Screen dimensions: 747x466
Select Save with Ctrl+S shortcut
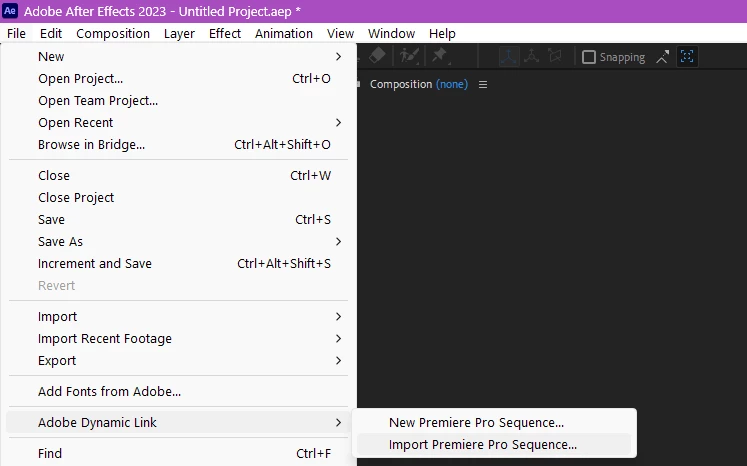178,219
